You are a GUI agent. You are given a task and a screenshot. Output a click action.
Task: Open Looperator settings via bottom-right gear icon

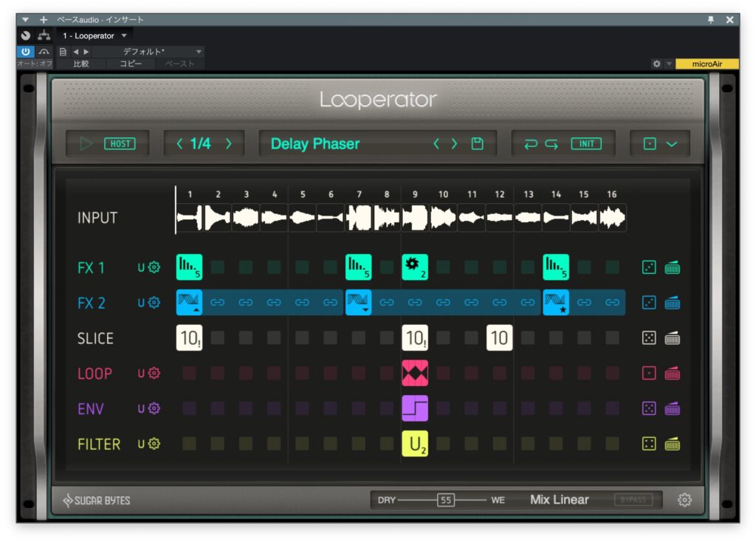(684, 500)
